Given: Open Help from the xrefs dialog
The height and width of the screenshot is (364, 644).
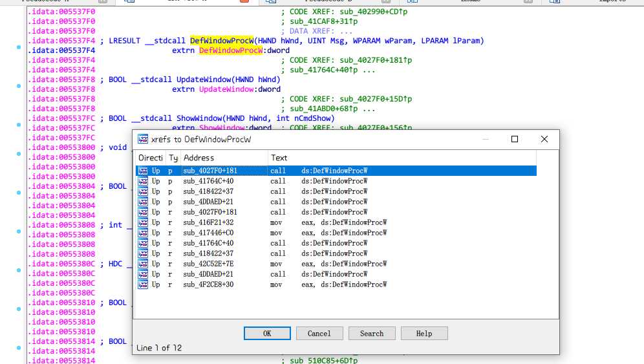Looking at the screenshot, I should coord(424,334).
